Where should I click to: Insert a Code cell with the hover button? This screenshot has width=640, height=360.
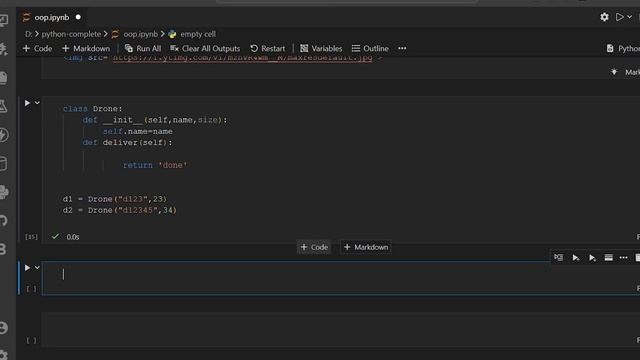[314, 247]
